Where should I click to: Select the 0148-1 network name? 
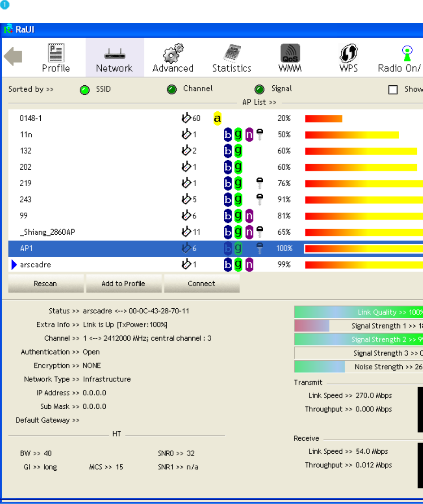coord(31,118)
